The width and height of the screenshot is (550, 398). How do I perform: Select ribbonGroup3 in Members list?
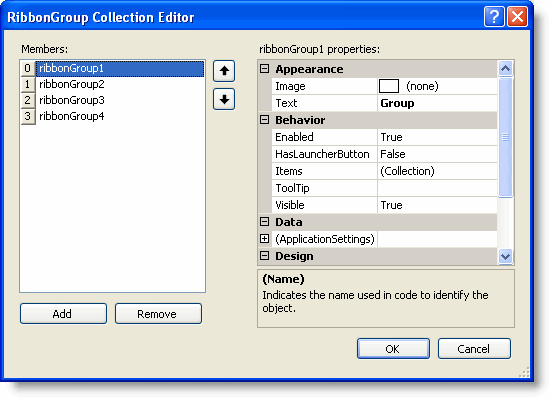tap(120, 100)
